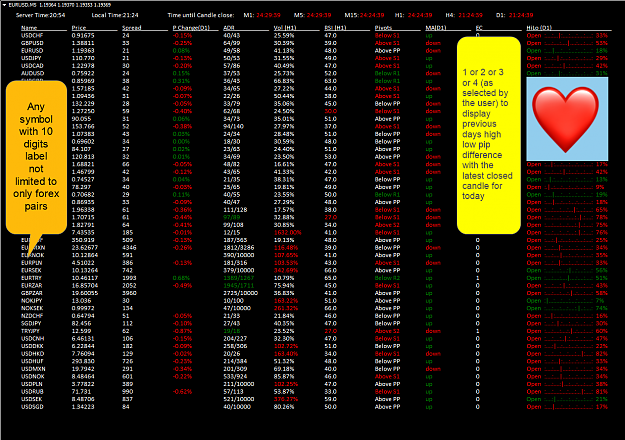Screen dimensions: 625x440
Task: Select the USDNOK symbol name
Action: click(33, 376)
